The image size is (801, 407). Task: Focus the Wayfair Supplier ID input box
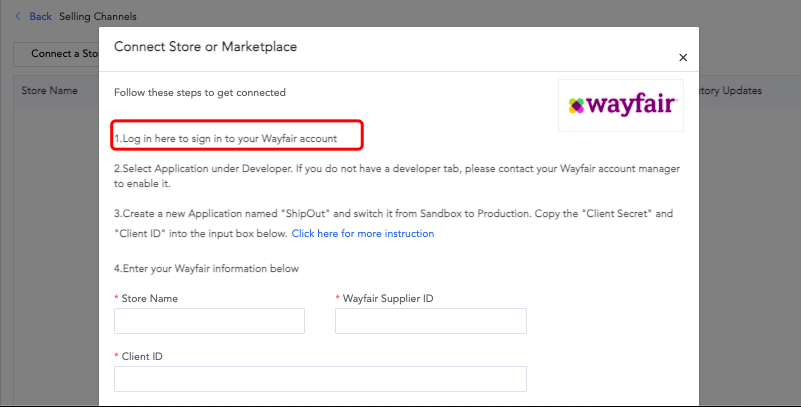(x=431, y=321)
